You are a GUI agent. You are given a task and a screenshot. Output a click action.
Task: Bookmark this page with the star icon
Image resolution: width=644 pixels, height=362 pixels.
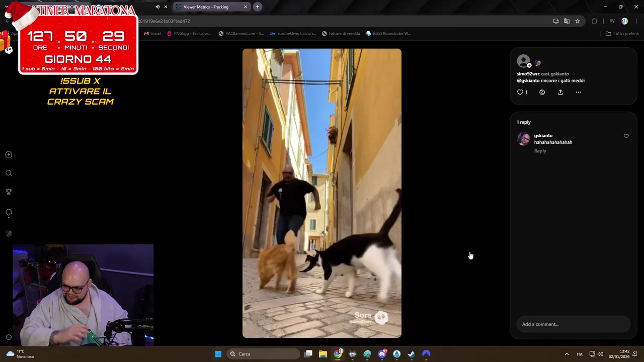(578, 21)
